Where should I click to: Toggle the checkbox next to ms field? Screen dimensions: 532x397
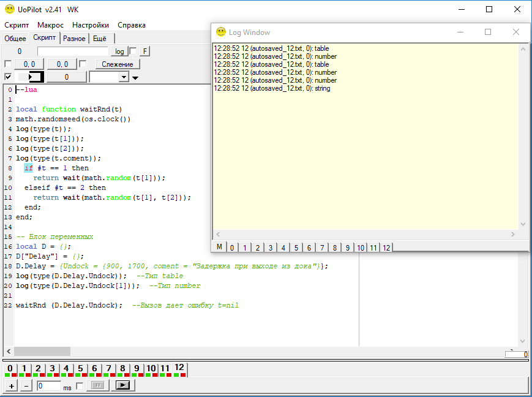(79, 386)
